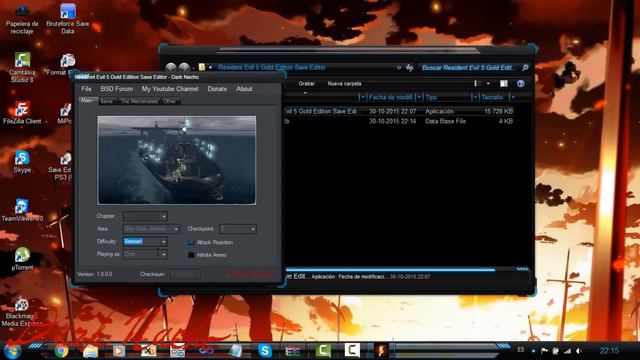Launch Camtasia Studio 8 from the desktop
The width and height of the screenshot is (640, 360).
(22, 67)
